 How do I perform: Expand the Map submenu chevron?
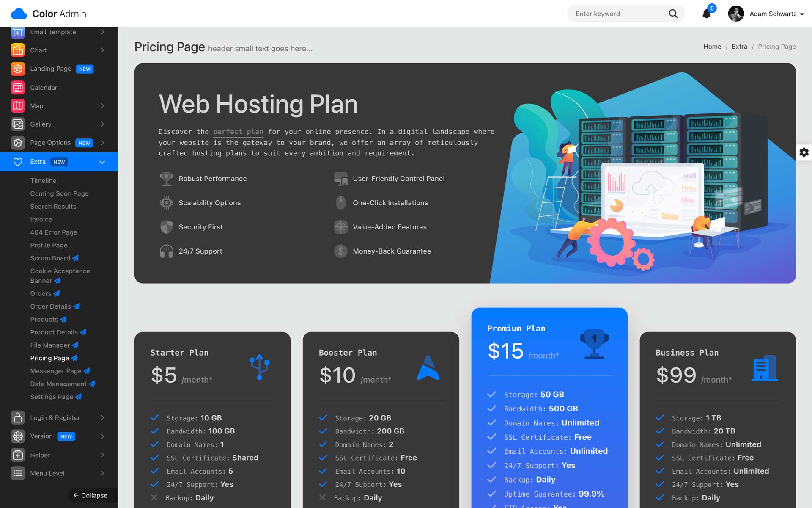click(102, 106)
